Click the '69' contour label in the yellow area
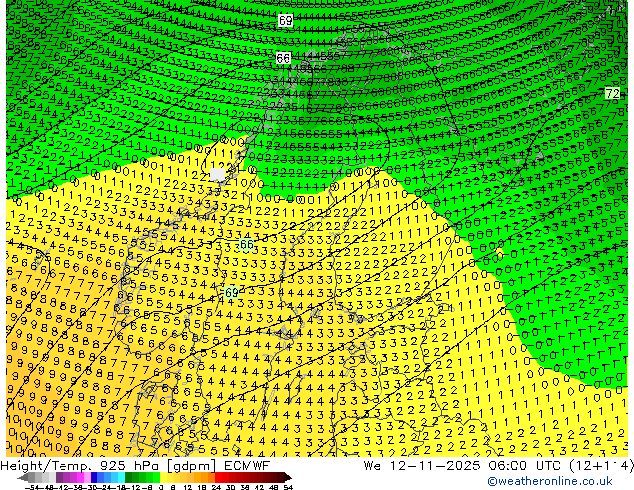 tap(231, 292)
